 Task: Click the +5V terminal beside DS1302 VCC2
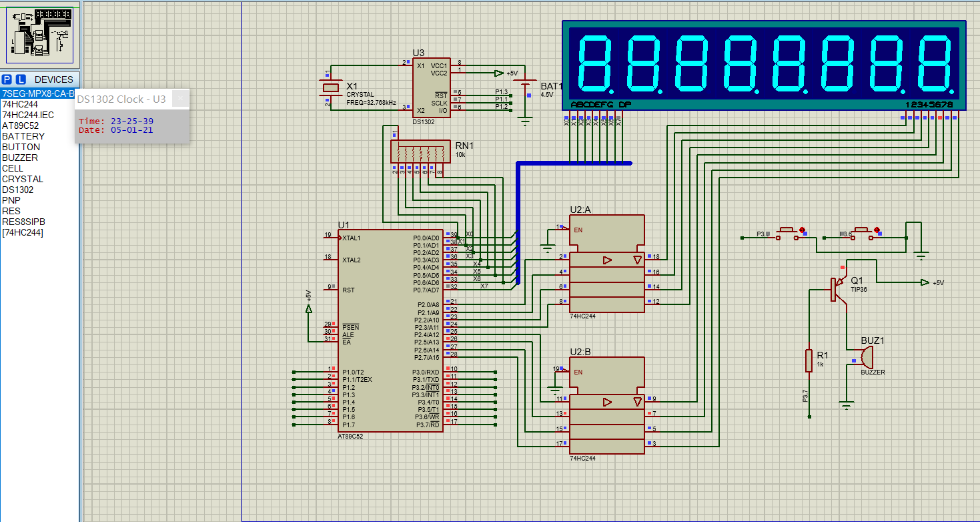[x=499, y=73]
